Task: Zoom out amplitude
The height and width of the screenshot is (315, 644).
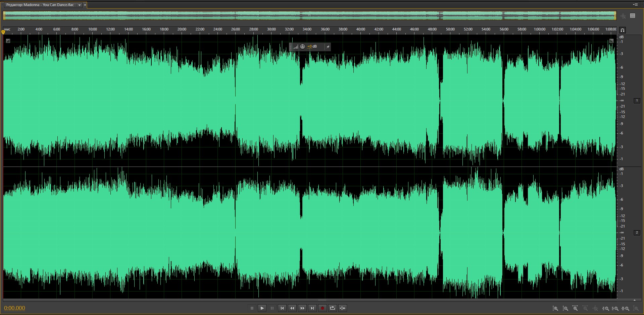Action: point(565,308)
